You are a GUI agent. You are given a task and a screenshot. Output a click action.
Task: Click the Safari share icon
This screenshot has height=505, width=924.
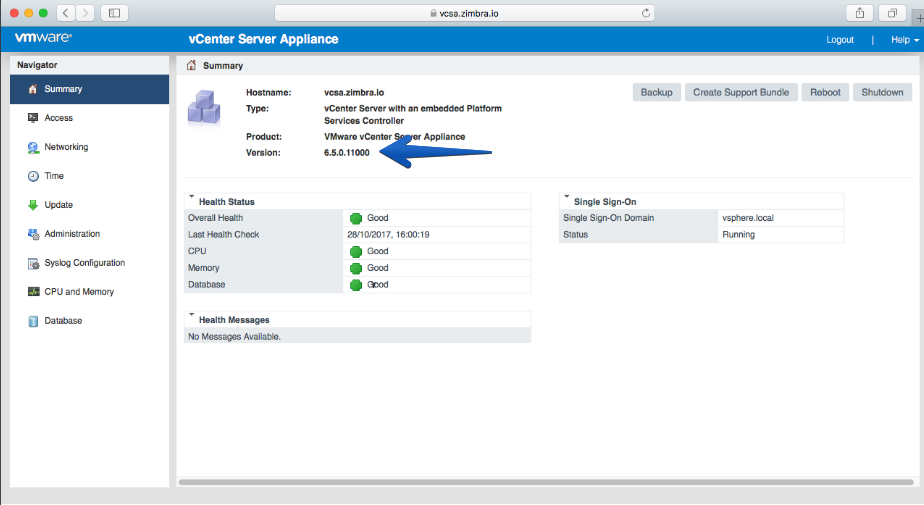860,13
